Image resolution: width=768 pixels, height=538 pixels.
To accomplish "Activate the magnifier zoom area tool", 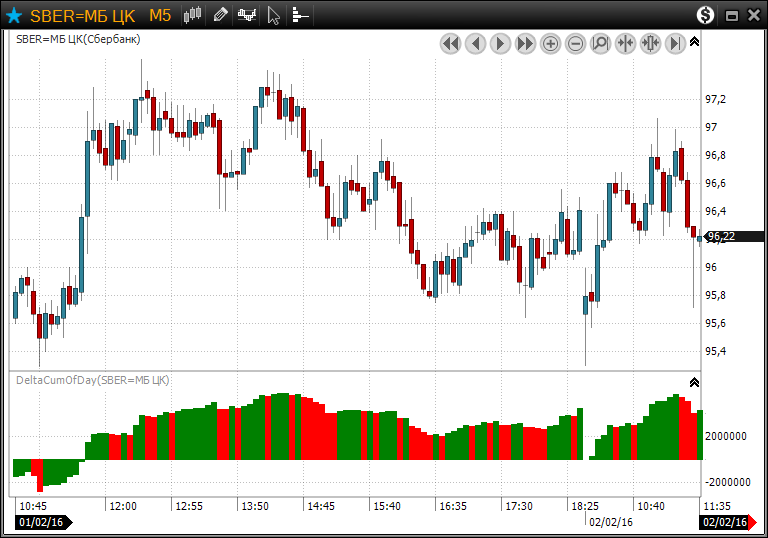I will [600, 44].
